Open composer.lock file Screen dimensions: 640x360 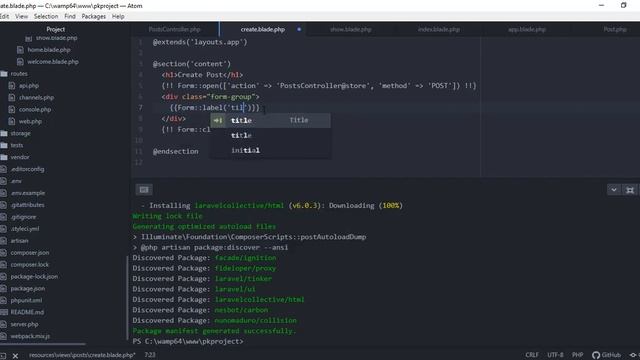29,264
